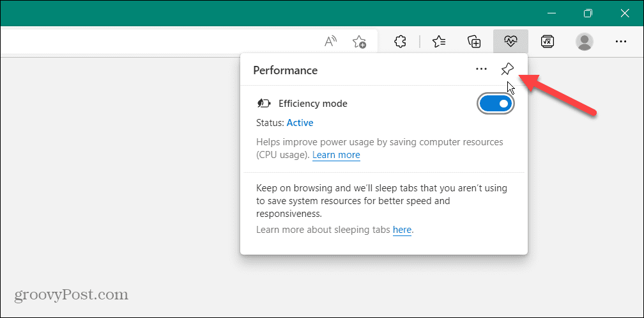Click the Learn more link for Efficiency mode
The width and height of the screenshot is (644, 318).
tap(336, 155)
